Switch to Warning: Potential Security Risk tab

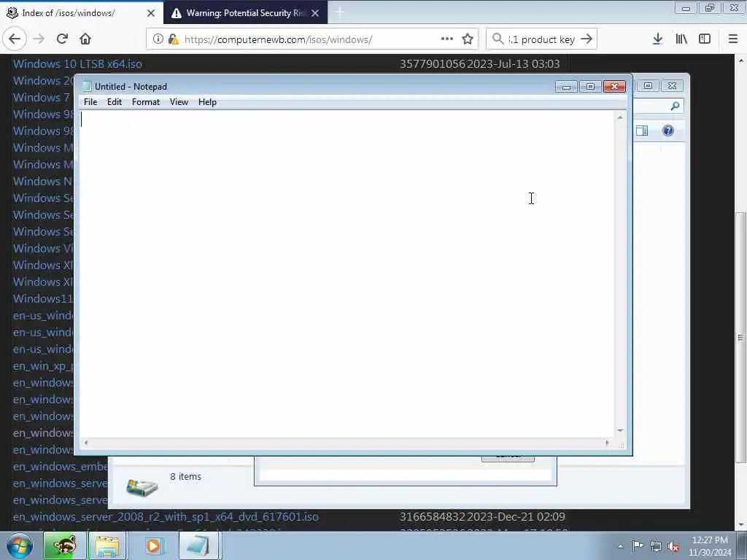click(245, 13)
